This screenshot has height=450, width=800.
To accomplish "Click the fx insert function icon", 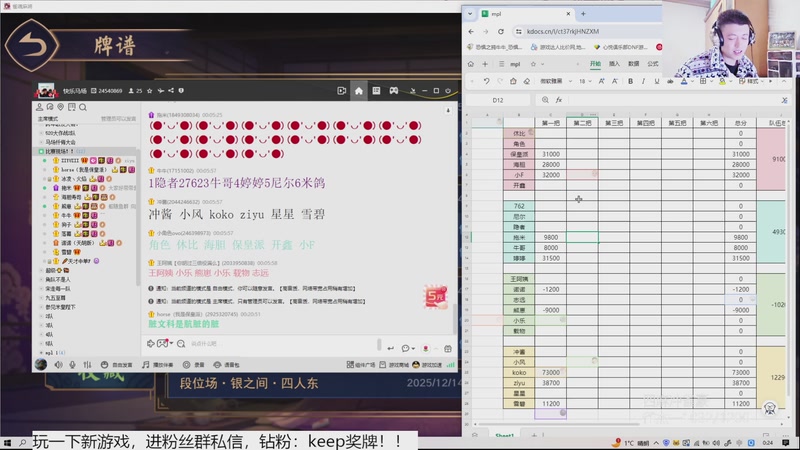I will tap(559, 100).
